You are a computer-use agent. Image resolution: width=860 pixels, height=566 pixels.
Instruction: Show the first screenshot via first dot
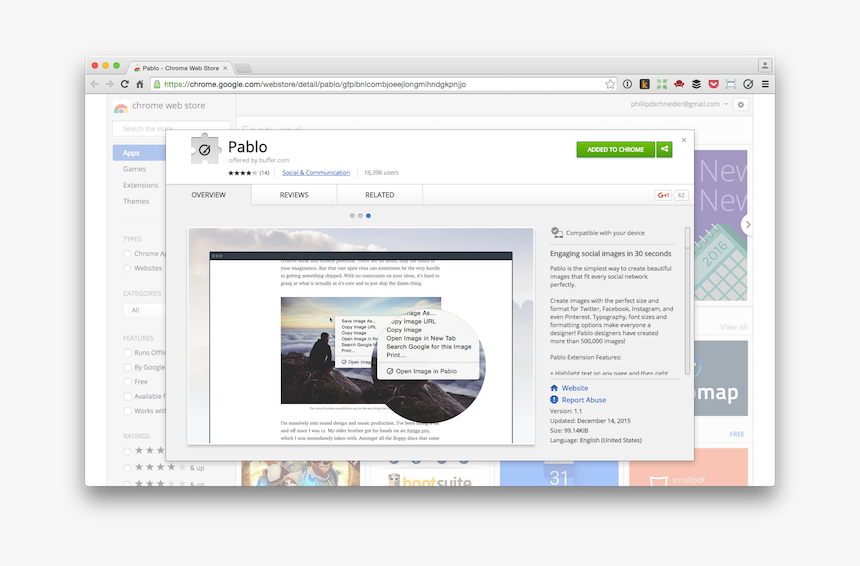click(352, 216)
